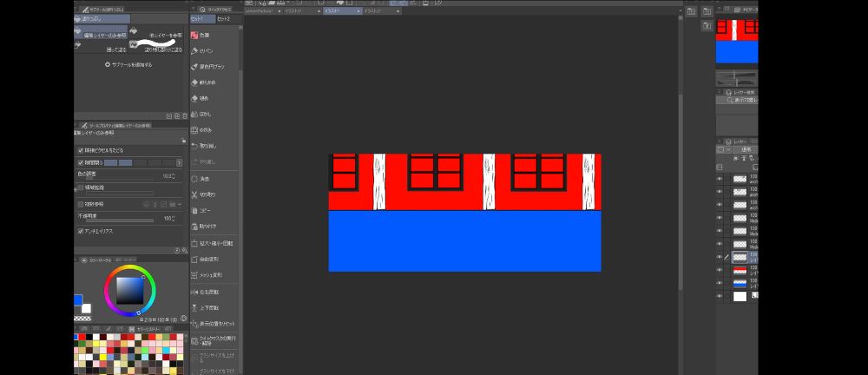The width and height of the screenshot is (868, 375).
Task: Click the blue main color swatch
Action: (x=78, y=299)
